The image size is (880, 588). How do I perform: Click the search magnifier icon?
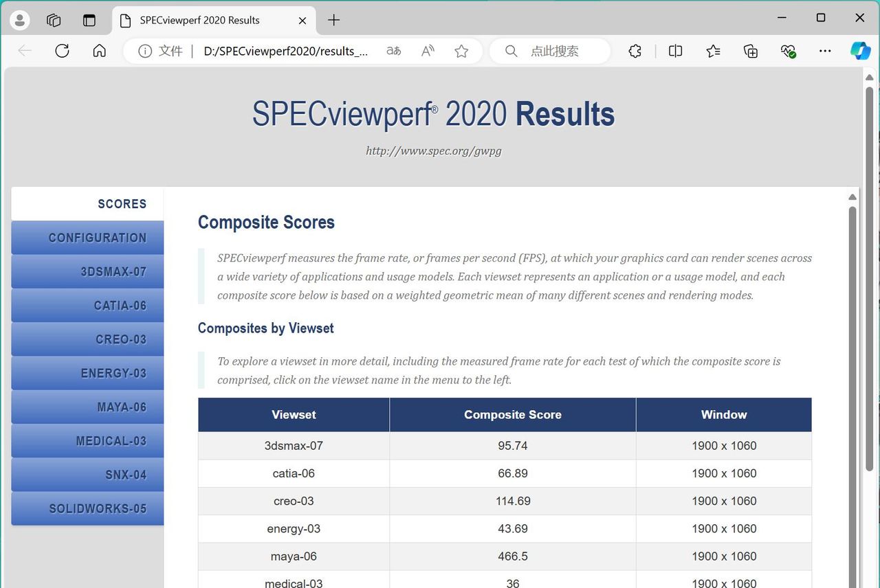tap(511, 51)
